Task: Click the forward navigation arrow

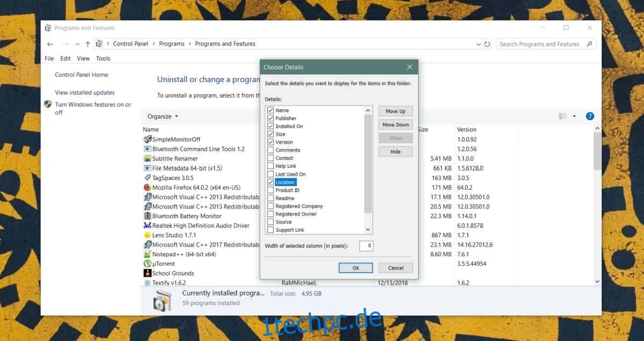Action: pyautogui.click(x=65, y=44)
